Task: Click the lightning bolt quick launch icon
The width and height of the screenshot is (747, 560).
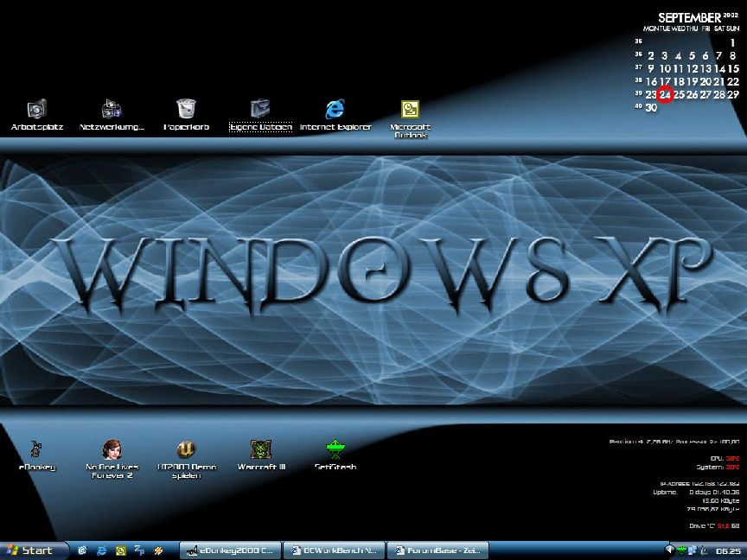Action: tap(158, 550)
